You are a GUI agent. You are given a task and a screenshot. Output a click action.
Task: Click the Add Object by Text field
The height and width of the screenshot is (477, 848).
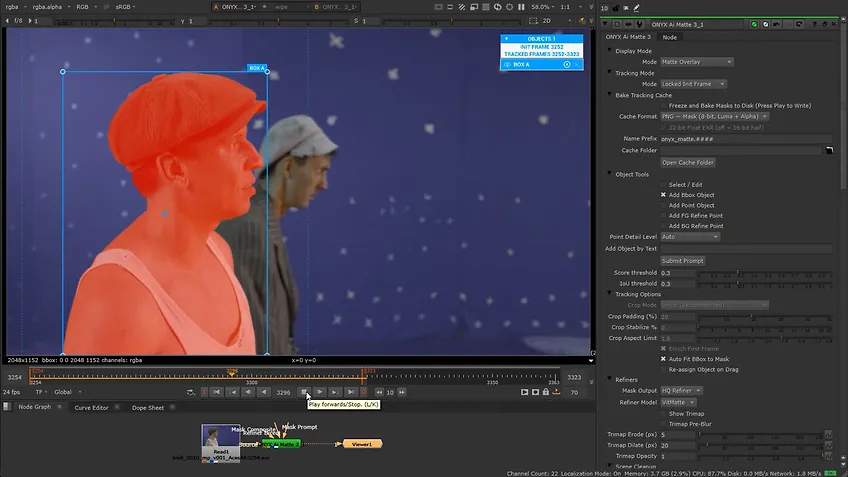tap(746, 249)
